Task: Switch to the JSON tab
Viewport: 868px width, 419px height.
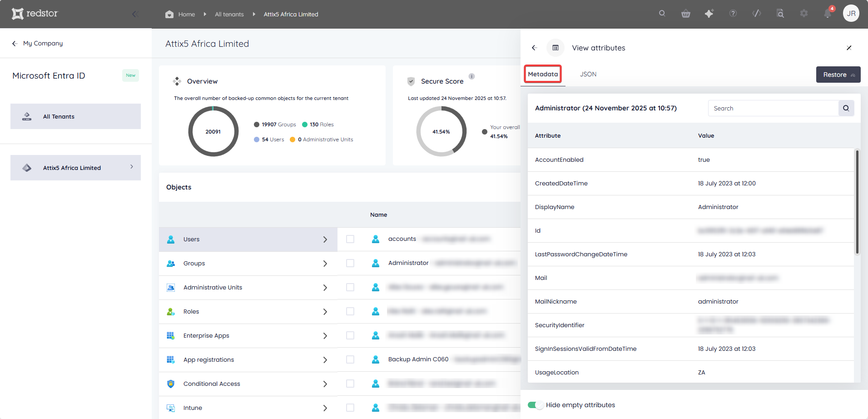Action: 588,74
